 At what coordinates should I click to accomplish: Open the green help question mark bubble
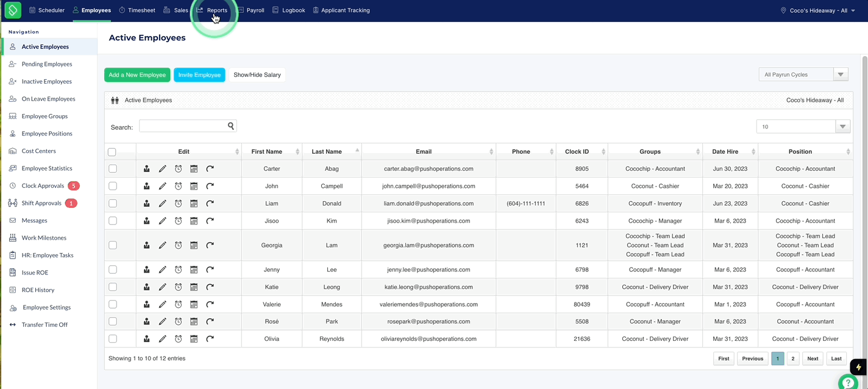click(x=848, y=382)
